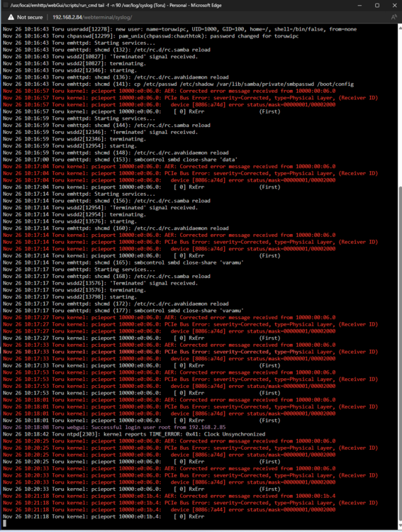Click the ntpd[2303] TIME_ERROR Clock Unsynchronized line
The width and height of the screenshot is (402, 532).
tap(134, 434)
